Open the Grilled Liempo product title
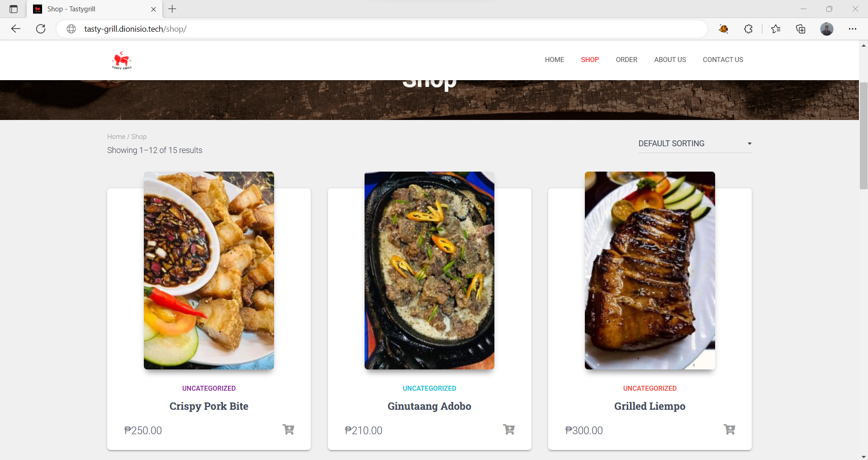Image resolution: width=868 pixels, height=460 pixels. click(x=650, y=406)
